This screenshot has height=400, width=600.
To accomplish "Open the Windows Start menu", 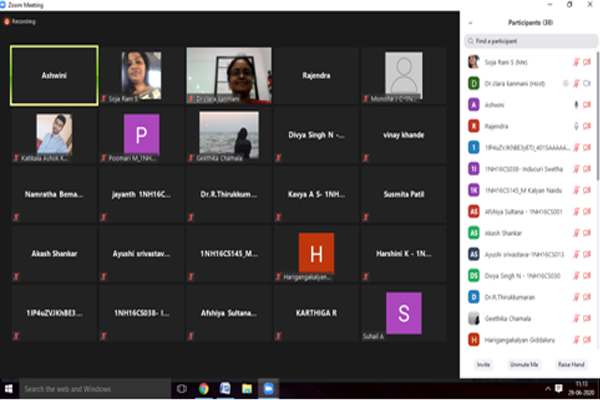I will click(x=8, y=388).
